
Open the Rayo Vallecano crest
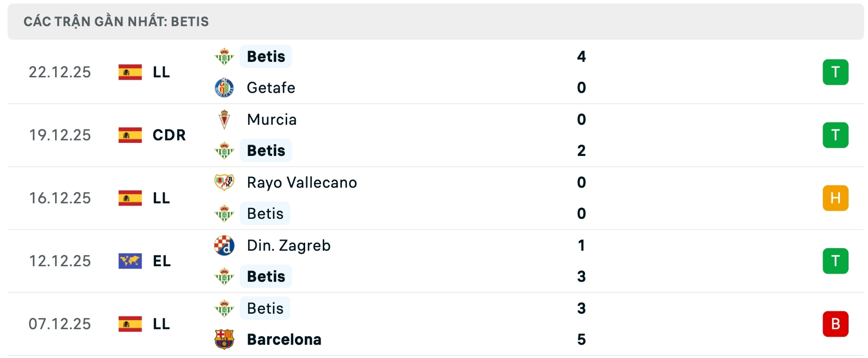point(225,183)
